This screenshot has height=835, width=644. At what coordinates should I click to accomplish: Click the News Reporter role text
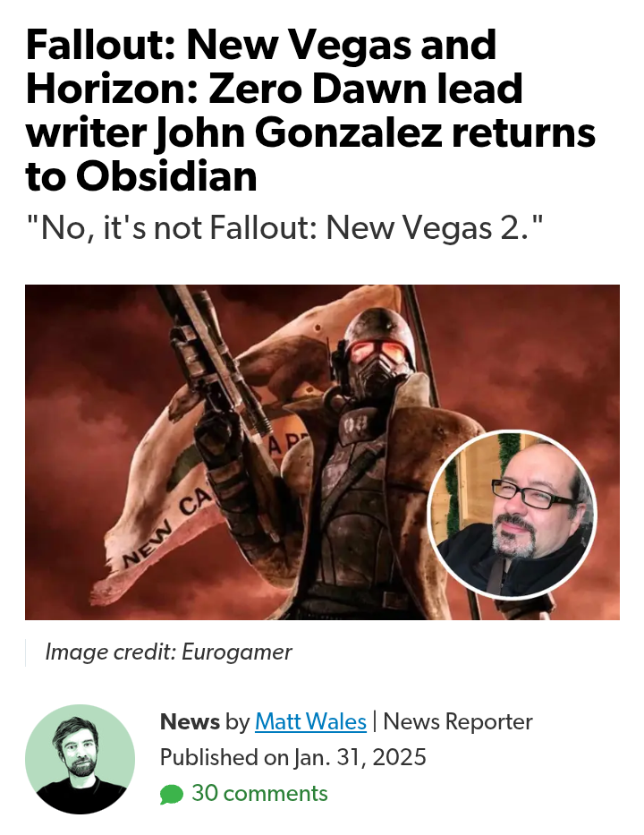(458, 721)
